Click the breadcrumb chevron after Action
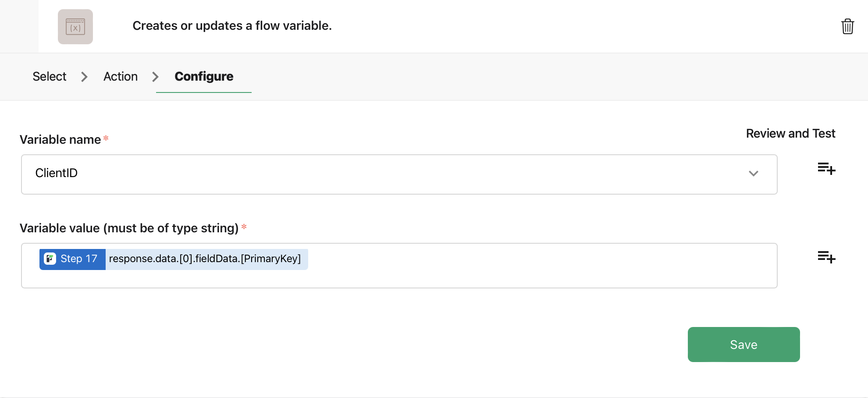The height and width of the screenshot is (398, 868). click(x=155, y=76)
